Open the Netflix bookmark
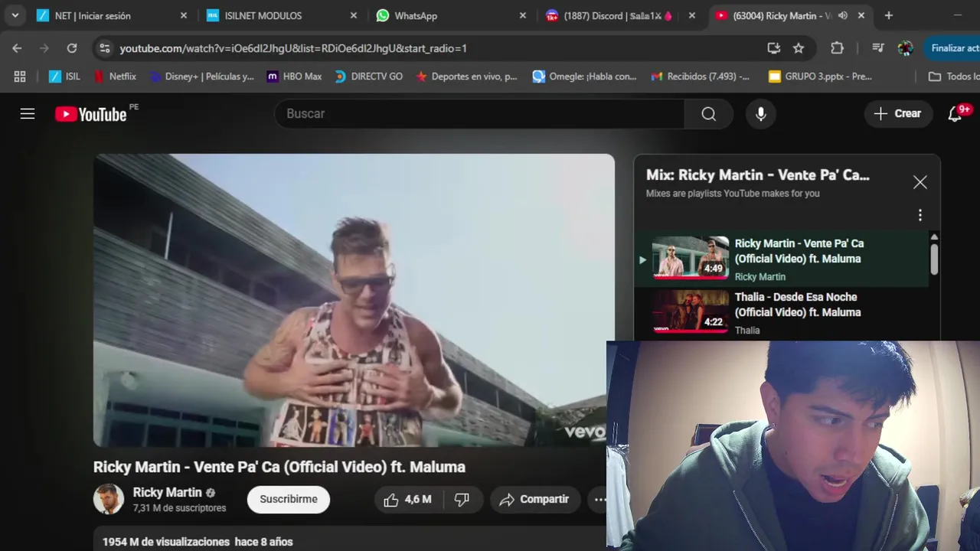This screenshot has width=980, height=551. point(115,77)
